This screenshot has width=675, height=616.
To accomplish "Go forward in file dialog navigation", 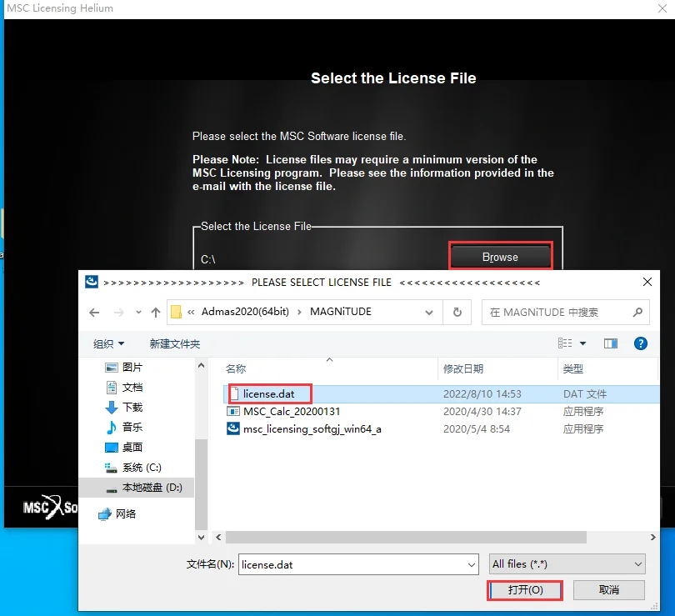I will [118, 313].
